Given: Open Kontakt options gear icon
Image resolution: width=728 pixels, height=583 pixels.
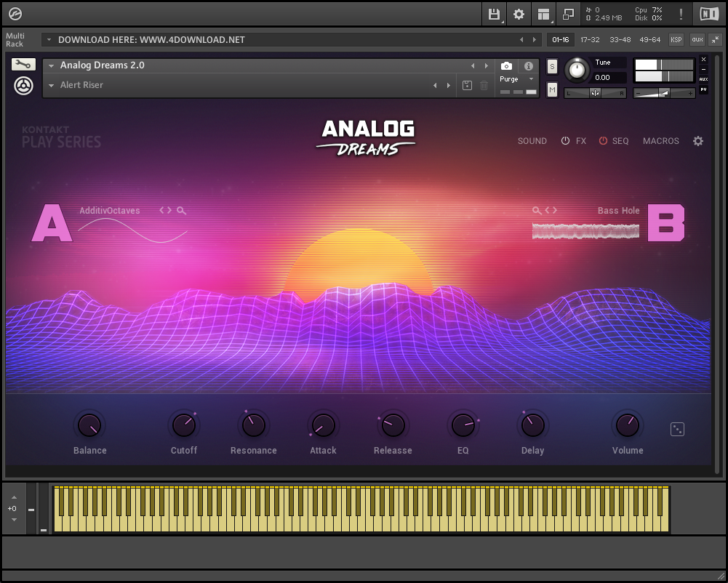Looking at the screenshot, I should tap(519, 14).
